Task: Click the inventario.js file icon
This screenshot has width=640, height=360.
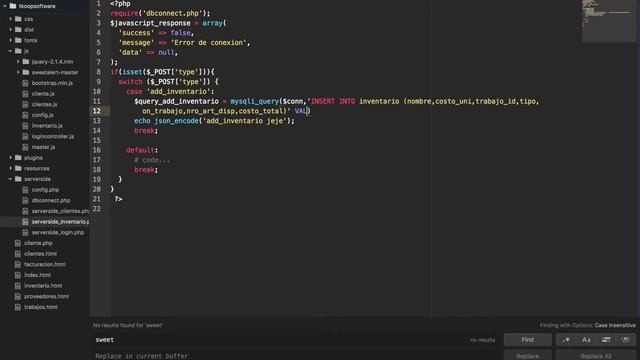Action: point(25,125)
